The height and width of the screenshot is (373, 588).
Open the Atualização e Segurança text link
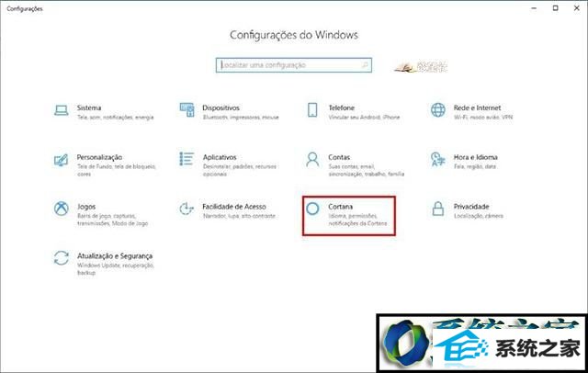(x=115, y=254)
